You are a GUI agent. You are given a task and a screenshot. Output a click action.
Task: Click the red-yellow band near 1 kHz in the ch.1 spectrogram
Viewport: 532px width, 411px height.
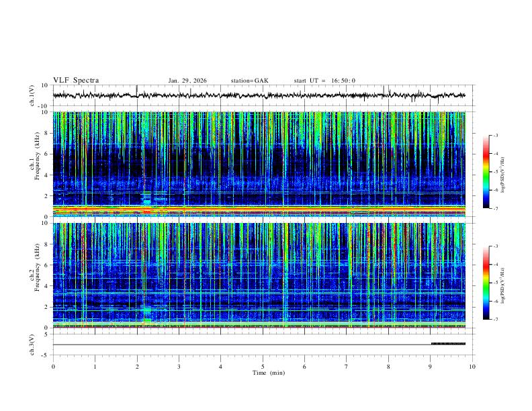click(x=259, y=208)
